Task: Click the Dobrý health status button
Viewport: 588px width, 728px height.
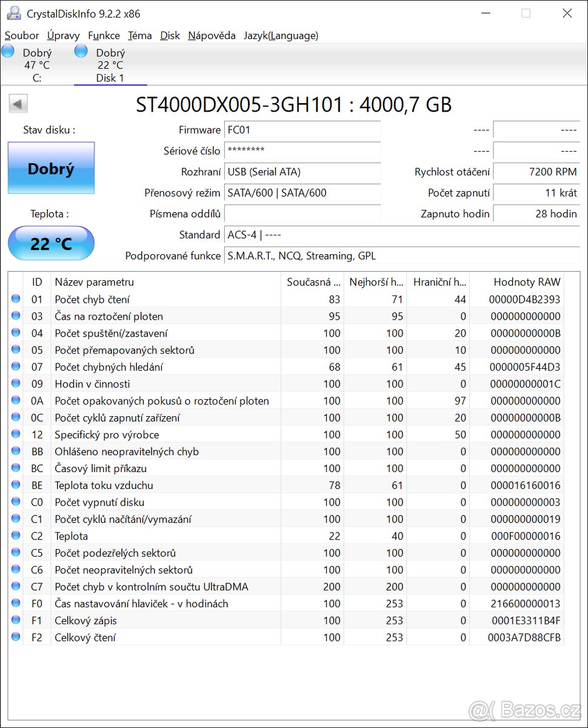Action: [51, 168]
